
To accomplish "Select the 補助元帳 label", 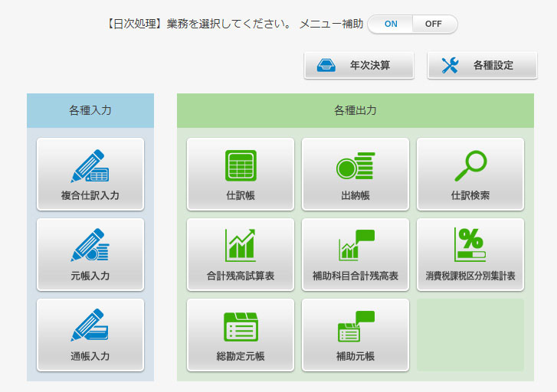I will point(355,356).
